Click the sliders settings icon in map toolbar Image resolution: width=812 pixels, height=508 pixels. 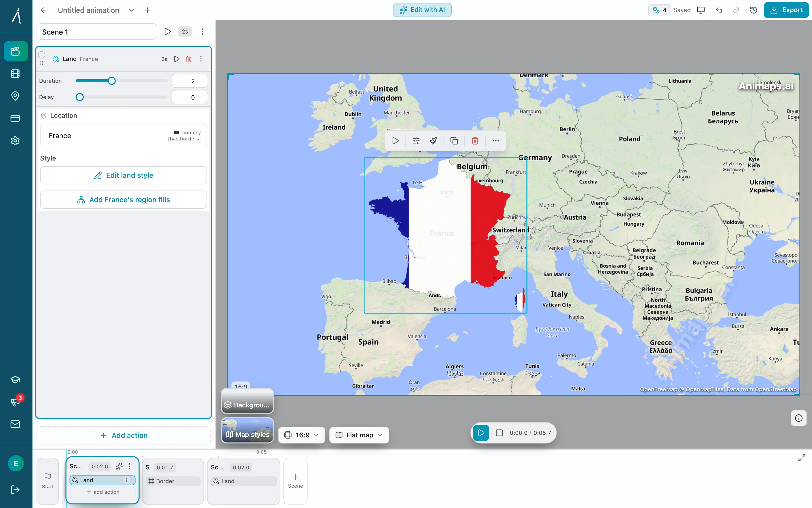coord(416,141)
